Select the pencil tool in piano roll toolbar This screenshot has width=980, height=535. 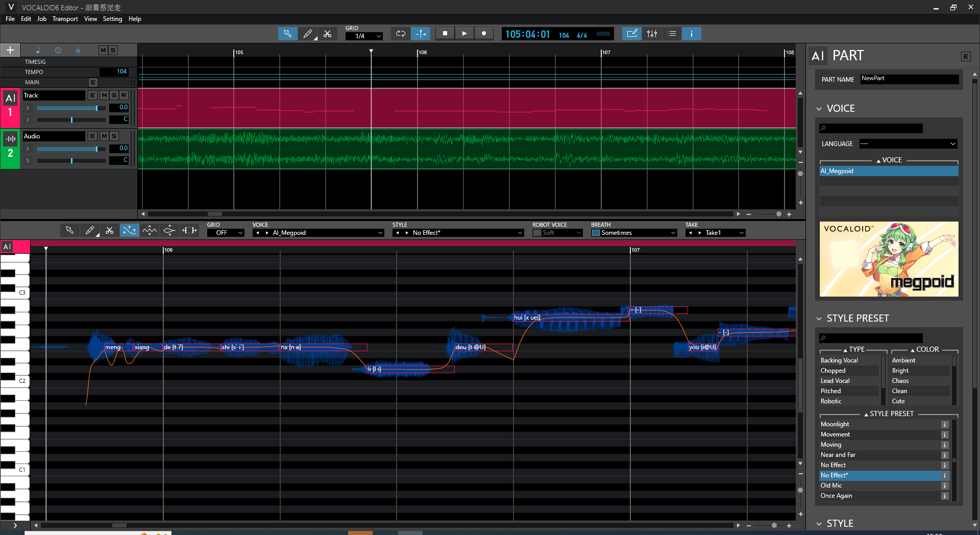89,231
